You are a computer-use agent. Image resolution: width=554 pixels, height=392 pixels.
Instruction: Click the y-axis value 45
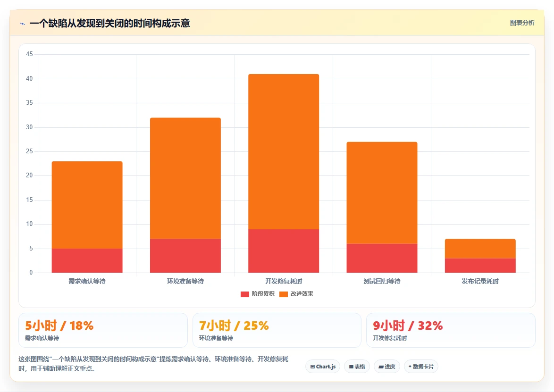tap(29, 54)
